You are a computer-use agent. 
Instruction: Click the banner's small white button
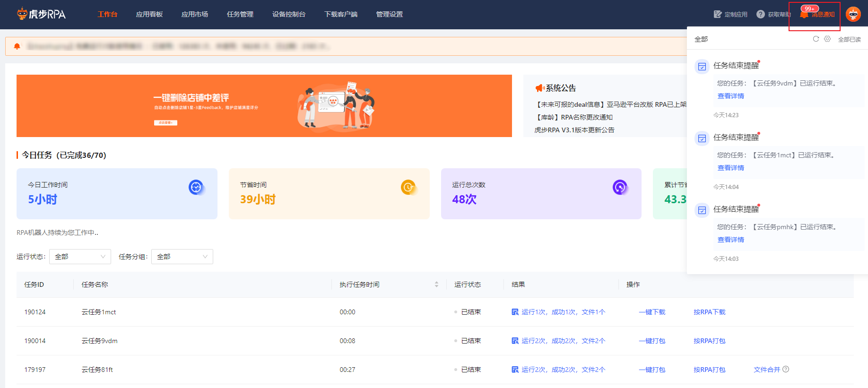[x=165, y=123]
